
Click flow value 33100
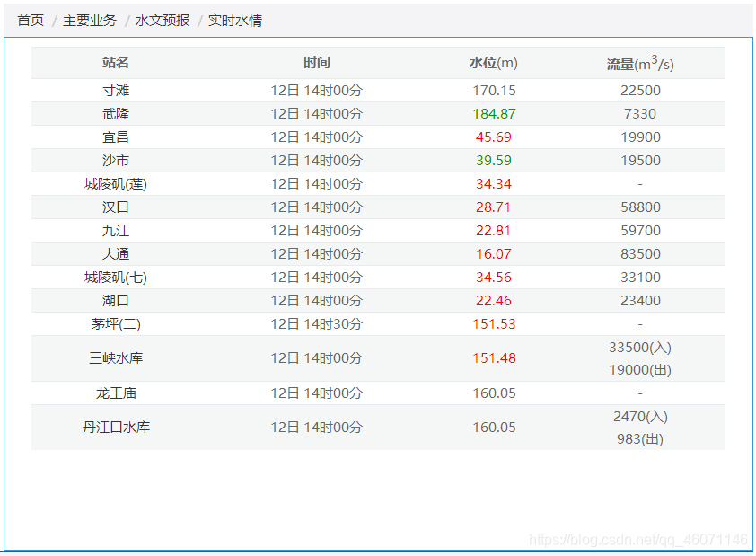pyautogui.click(x=640, y=278)
